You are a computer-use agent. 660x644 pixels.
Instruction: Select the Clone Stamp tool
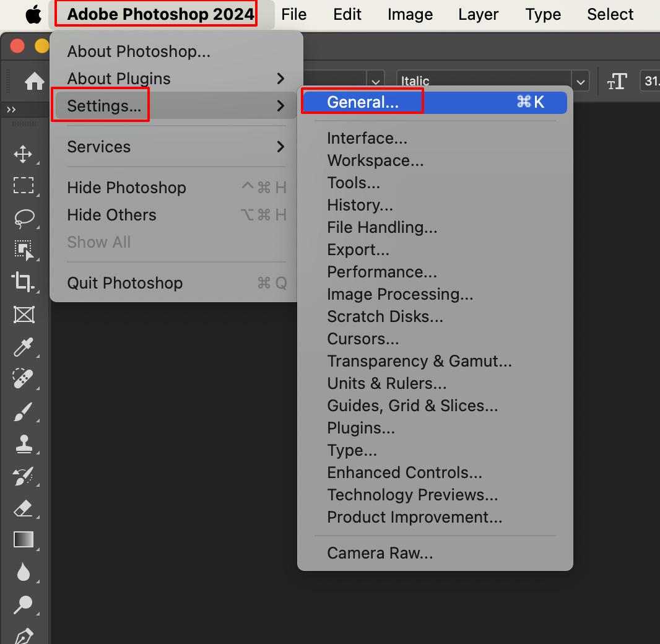click(x=24, y=443)
